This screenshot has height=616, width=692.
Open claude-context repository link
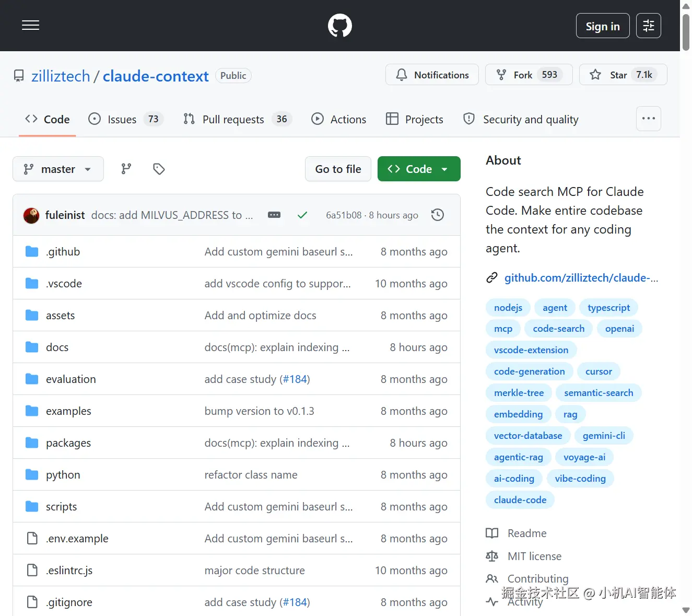coord(156,76)
